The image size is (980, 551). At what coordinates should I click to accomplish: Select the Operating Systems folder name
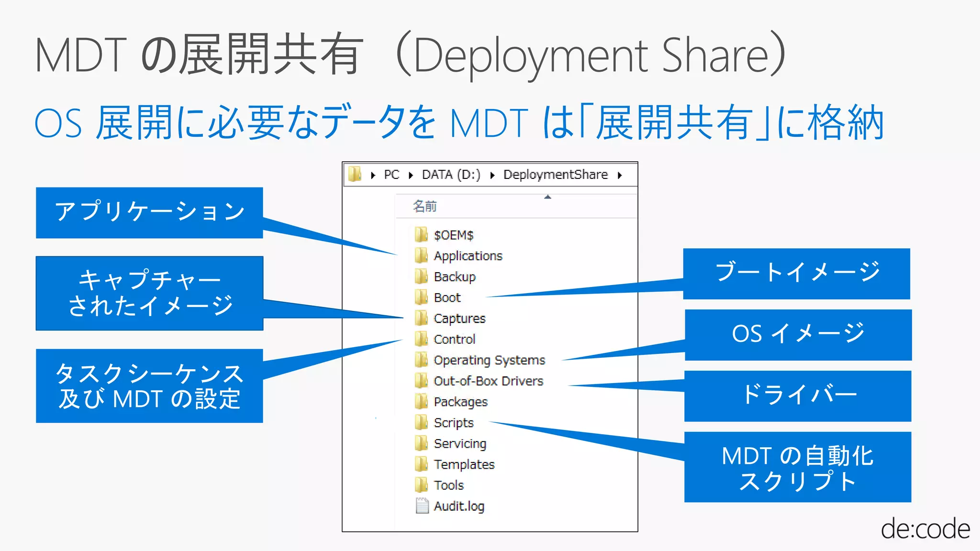(x=489, y=360)
